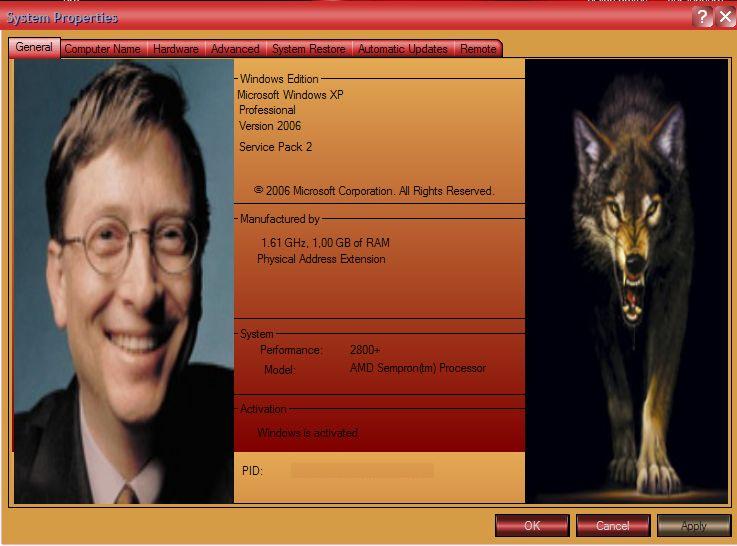Click the 'Windows is activated' text

pos(307,432)
